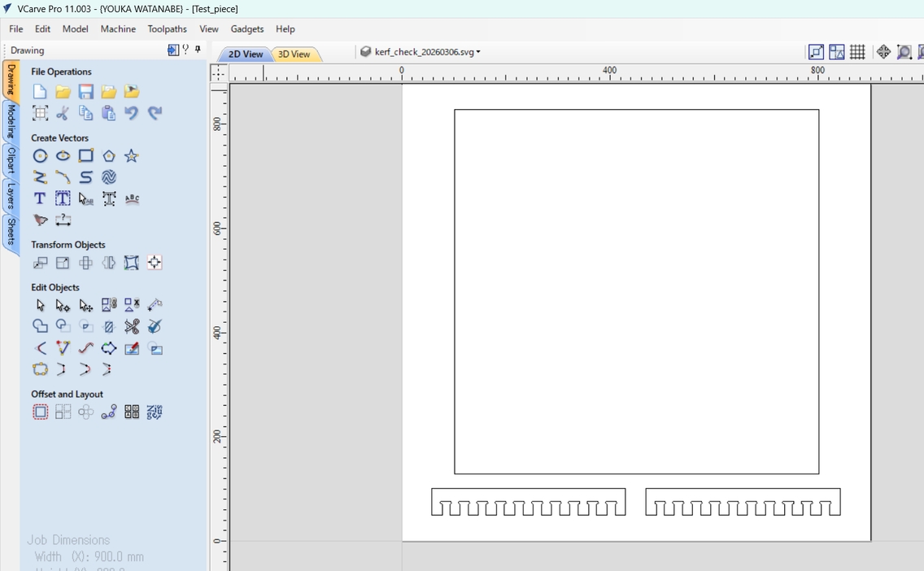Open Interactive Trim scissors tool
The width and height of the screenshot is (924, 571).
click(x=132, y=326)
